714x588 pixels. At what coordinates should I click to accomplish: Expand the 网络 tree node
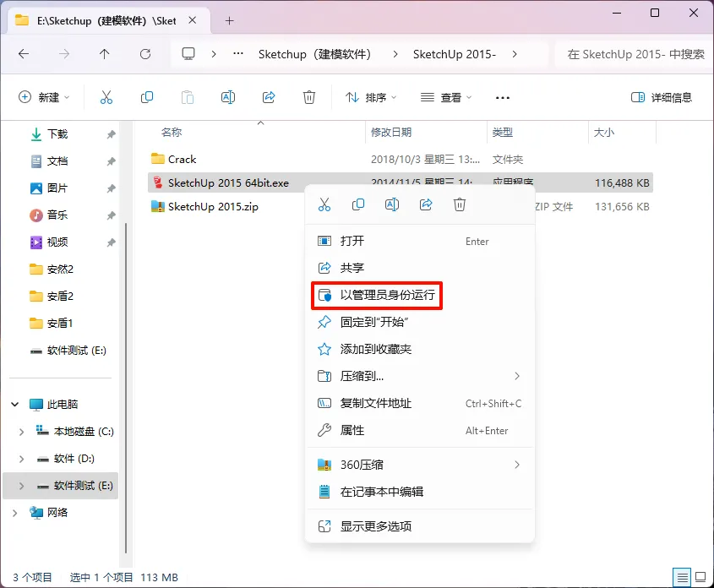(x=14, y=513)
